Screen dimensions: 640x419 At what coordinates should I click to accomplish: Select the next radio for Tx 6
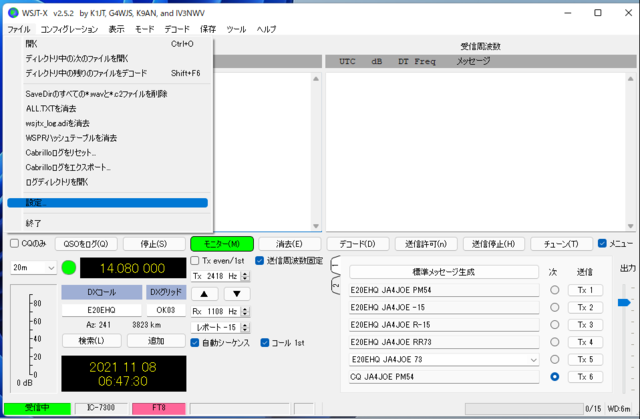554,377
